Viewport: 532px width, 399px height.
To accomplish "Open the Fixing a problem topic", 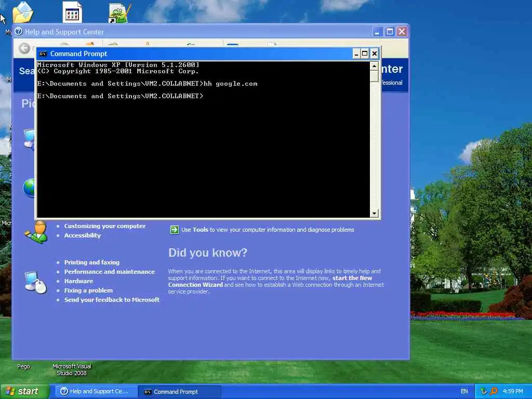I will point(88,290).
